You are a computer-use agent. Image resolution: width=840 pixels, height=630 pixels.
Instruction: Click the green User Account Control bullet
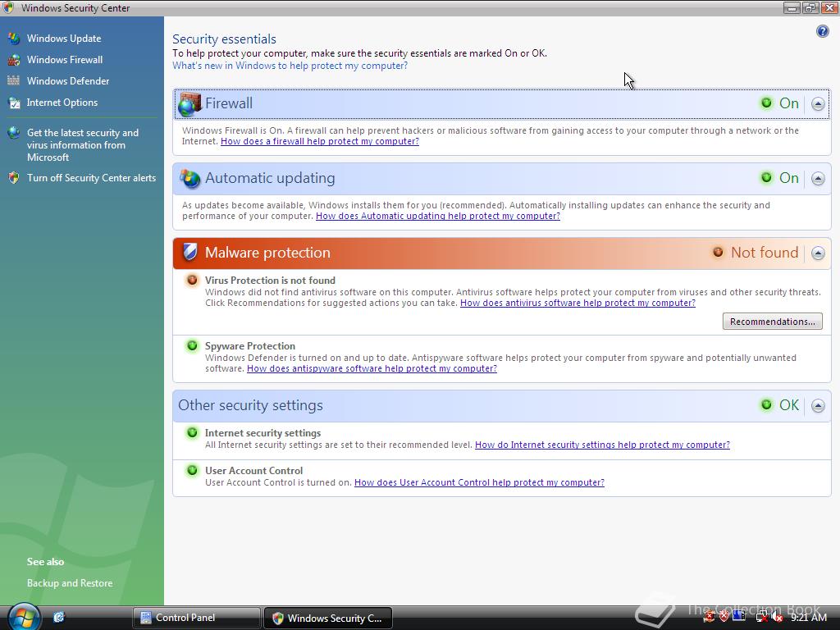point(191,471)
